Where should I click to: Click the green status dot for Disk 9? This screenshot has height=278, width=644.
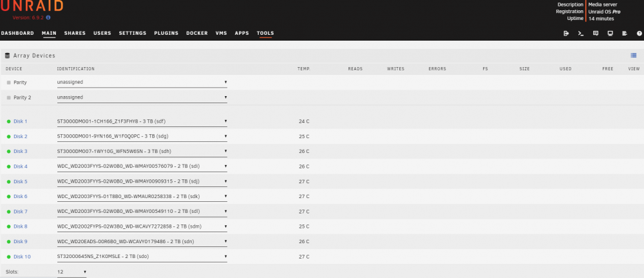pyautogui.click(x=8, y=242)
